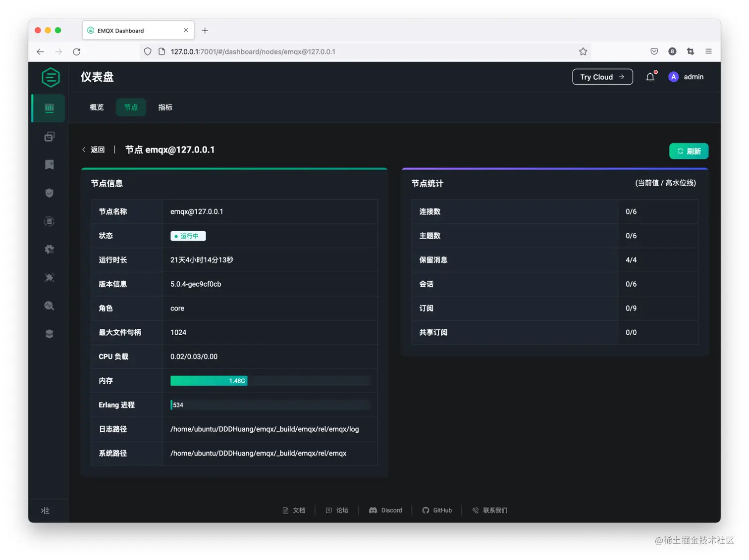Open management settings gear icon

coord(49,249)
